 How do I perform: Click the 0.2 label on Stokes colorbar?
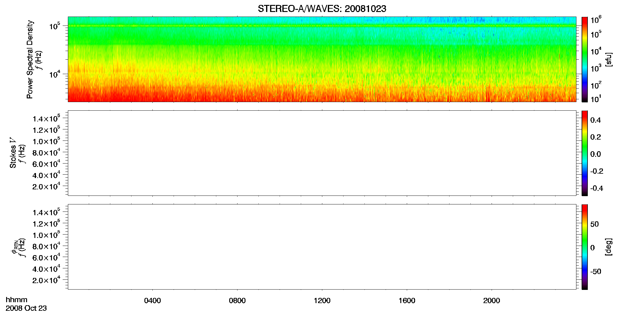[x=595, y=137]
